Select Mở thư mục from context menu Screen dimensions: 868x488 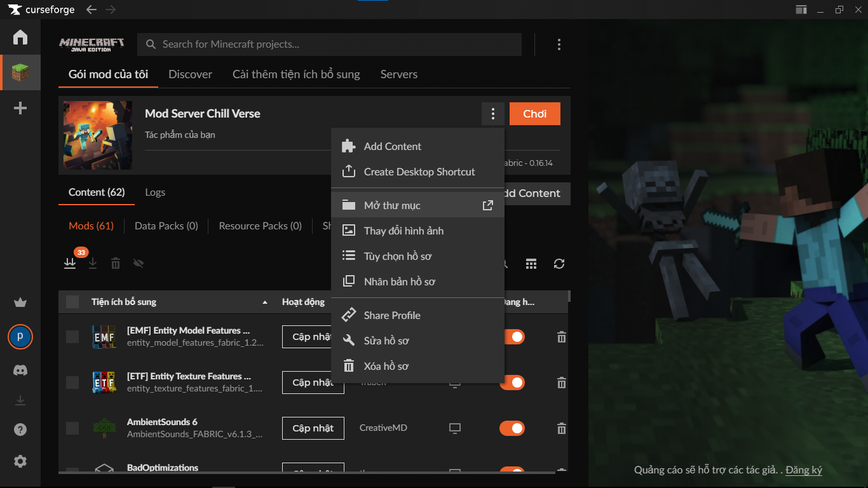tap(392, 205)
